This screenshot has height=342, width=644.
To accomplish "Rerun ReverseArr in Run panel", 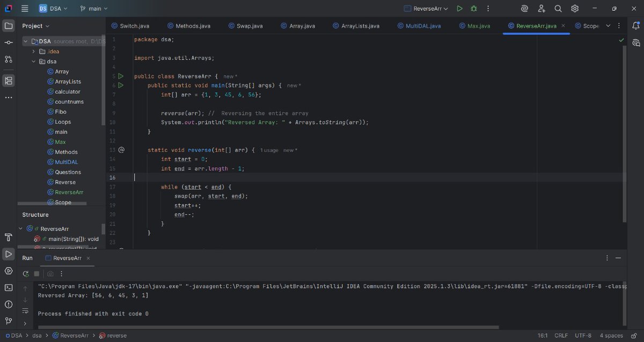I will tap(26, 273).
